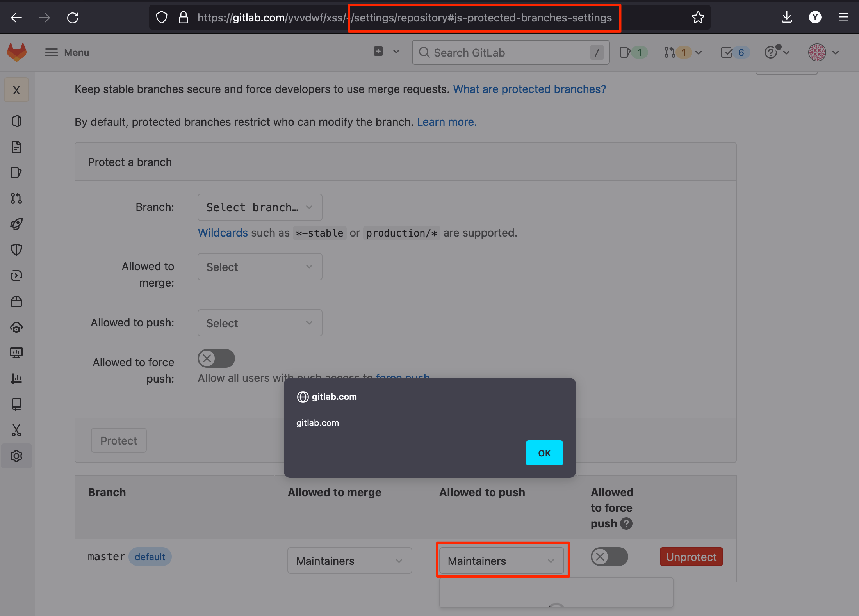Click the GitLab fox logo
The image size is (859, 616).
17,52
